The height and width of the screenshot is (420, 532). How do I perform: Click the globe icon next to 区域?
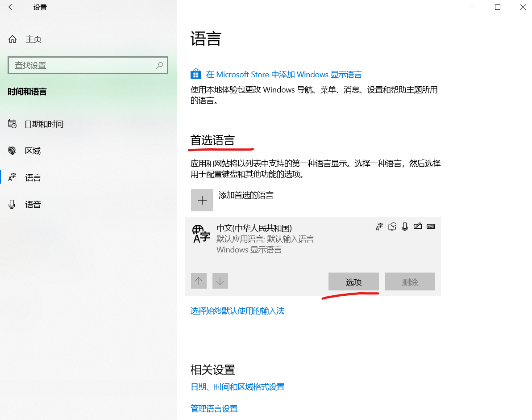point(12,151)
